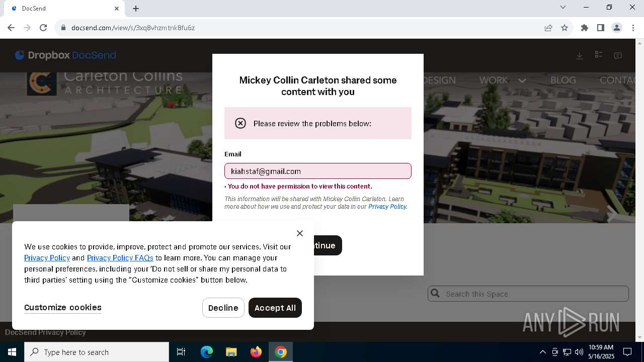Screen dimensions: 644x362
Task: Expand the WORK dropdown chevron
Action: pyautogui.click(x=522, y=80)
